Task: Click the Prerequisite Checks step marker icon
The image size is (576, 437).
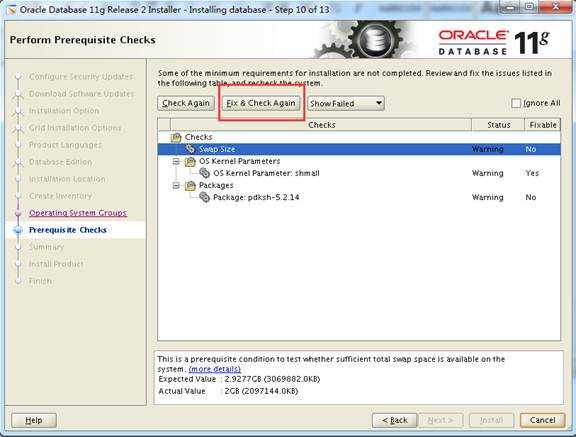Action: [18, 230]
